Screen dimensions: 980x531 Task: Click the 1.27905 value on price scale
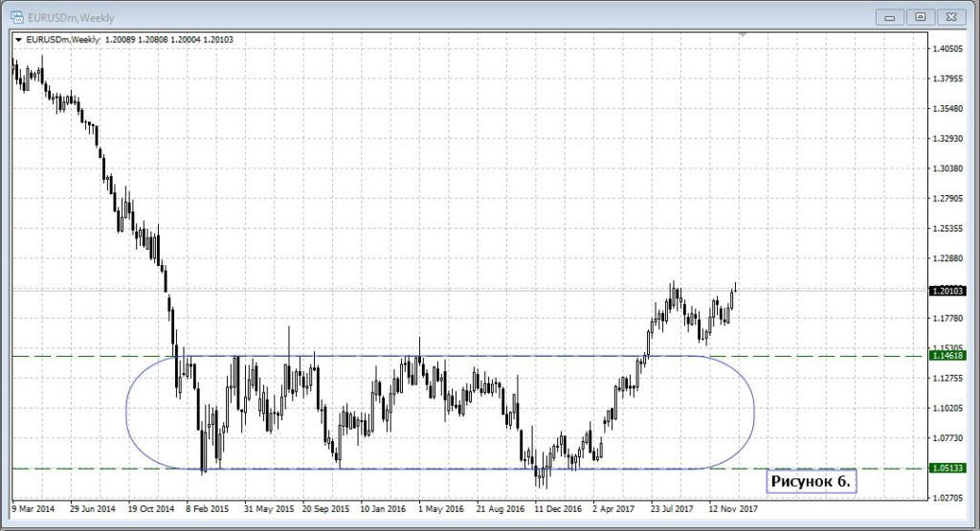pyautogui.click(x=947, y=199)
